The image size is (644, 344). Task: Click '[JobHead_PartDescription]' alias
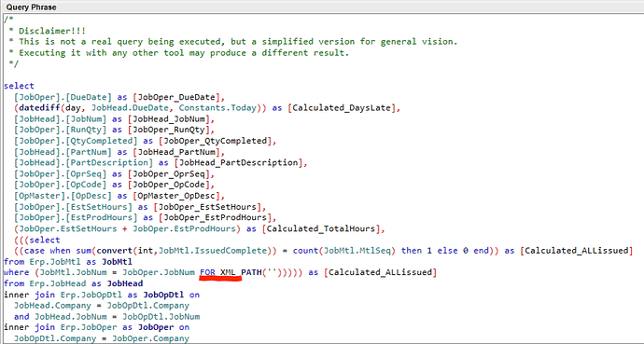click(240, 163)
